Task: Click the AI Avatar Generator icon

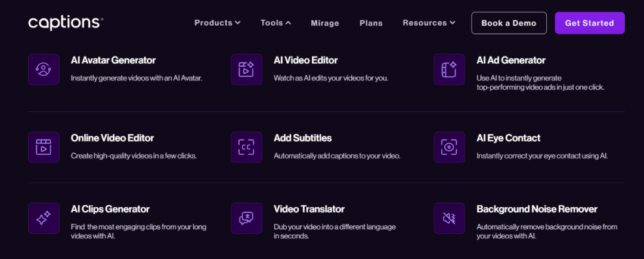Action: pos(44,69)
